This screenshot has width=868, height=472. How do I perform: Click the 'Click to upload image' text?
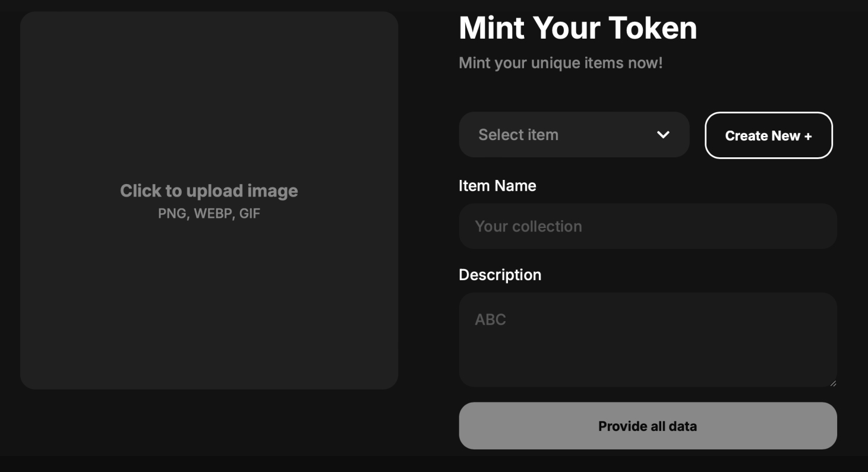point(209,191)
